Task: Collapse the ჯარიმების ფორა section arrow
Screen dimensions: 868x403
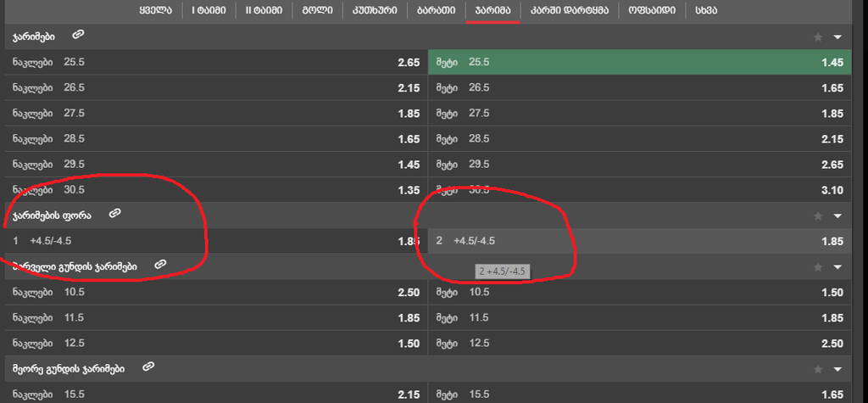Action: [837, 215]
